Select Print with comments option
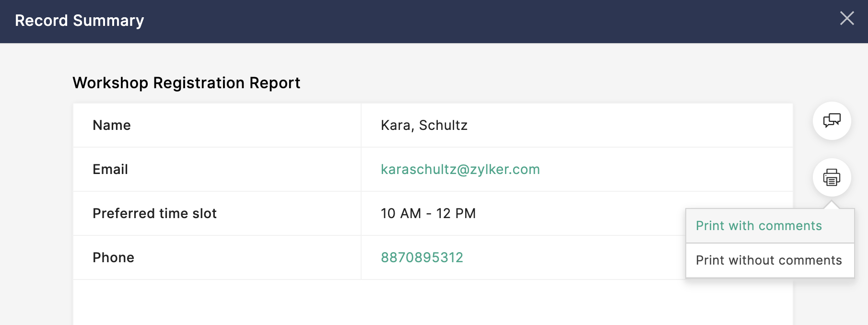Screen dimensions: 868x325 [x=759, y=226]
